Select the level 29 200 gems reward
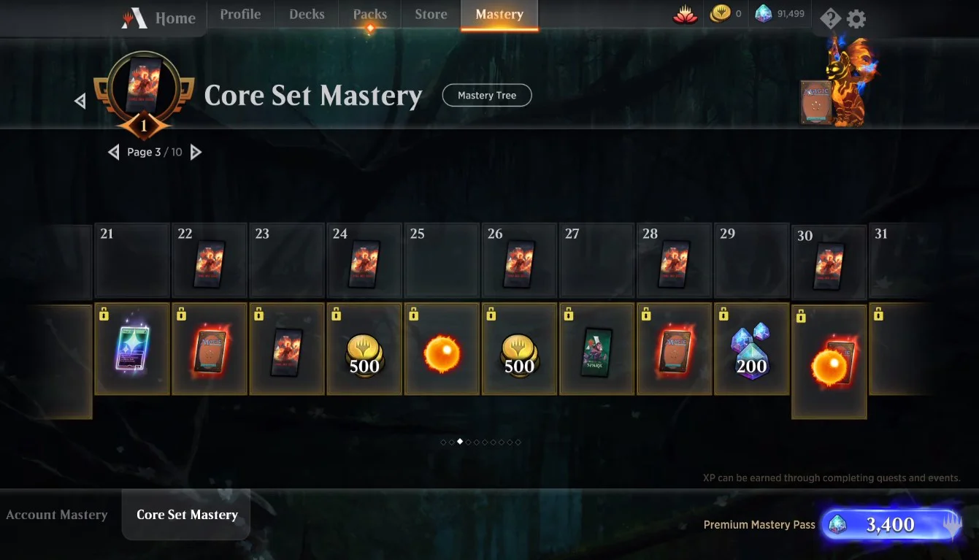The width and height of the screenshot is (979, 560). (x=751, y=349)
